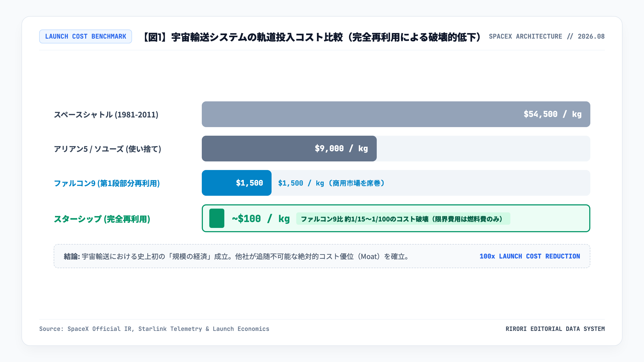Click the ファルコン9比 約1/15〜1/100のコスト破壊 tag

pyautogui.click(x=403, y=219)
